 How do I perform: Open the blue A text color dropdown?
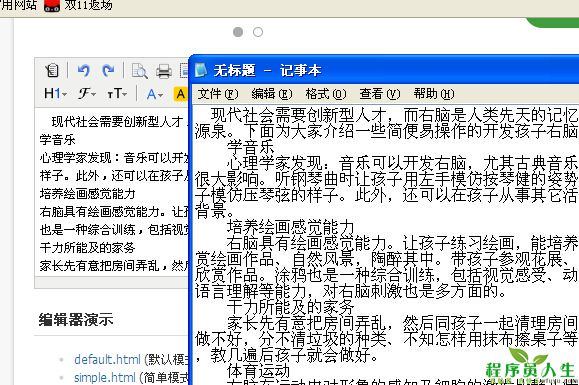154,94
